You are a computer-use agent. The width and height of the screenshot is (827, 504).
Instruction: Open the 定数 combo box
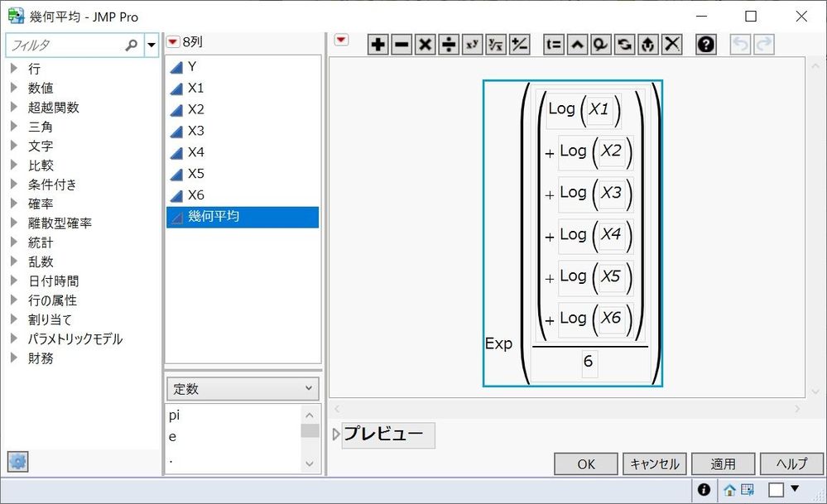[x=243, y=389]
